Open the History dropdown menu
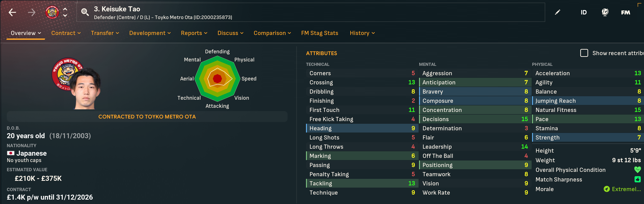 tap(362, 33)
